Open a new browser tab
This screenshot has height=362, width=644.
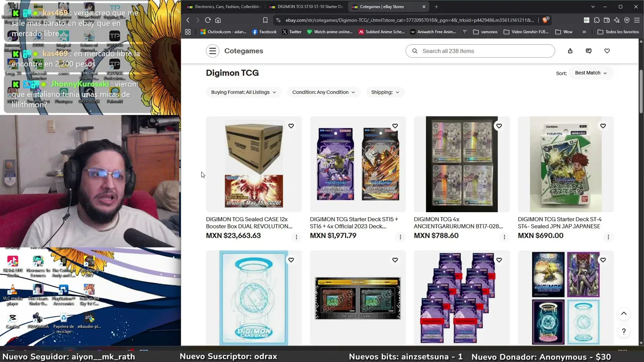click(x=436, y=7)
